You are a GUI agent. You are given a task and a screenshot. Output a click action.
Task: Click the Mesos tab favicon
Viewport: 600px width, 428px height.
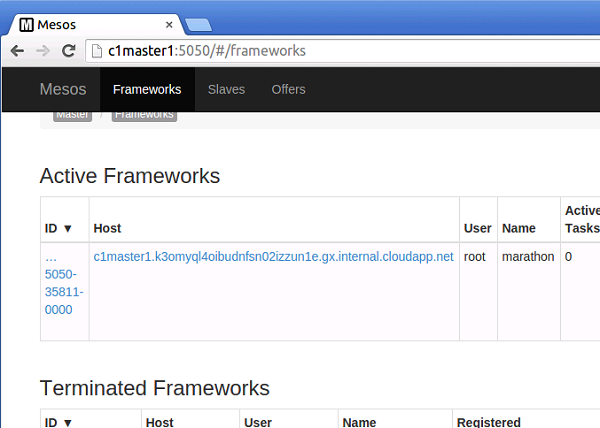tap(26, 25)
